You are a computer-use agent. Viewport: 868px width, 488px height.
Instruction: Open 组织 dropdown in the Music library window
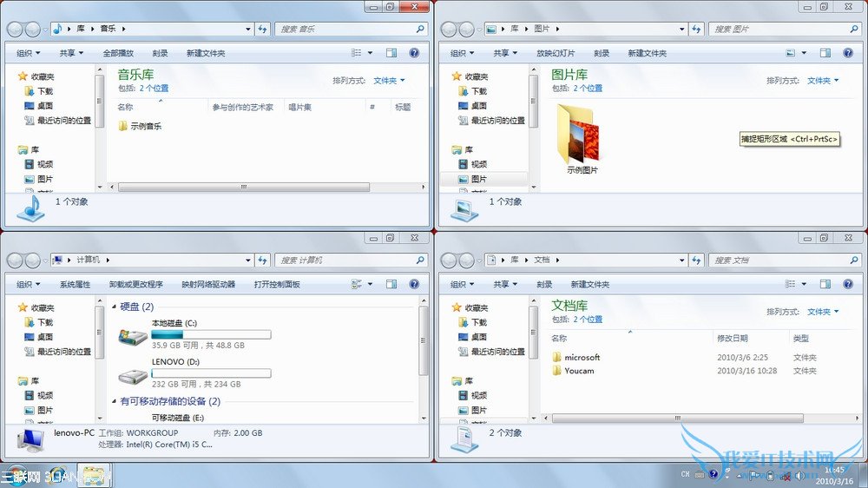coord(29,53)
